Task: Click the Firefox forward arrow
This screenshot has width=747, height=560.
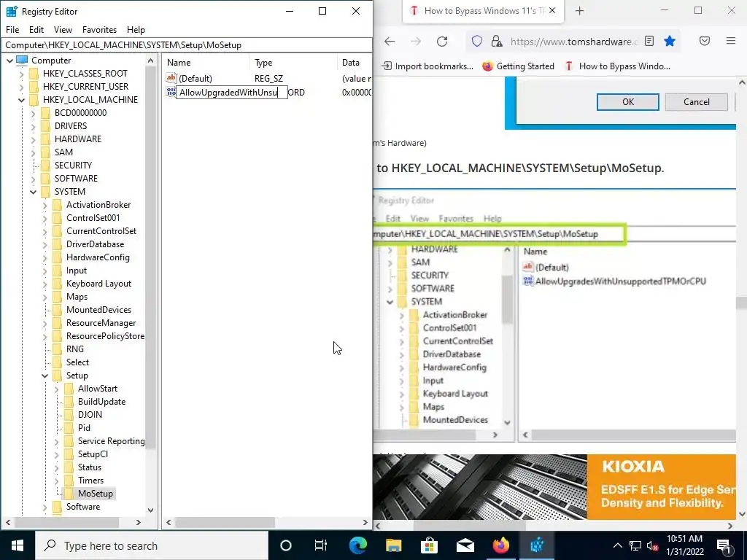Action: tap(415, 42)
